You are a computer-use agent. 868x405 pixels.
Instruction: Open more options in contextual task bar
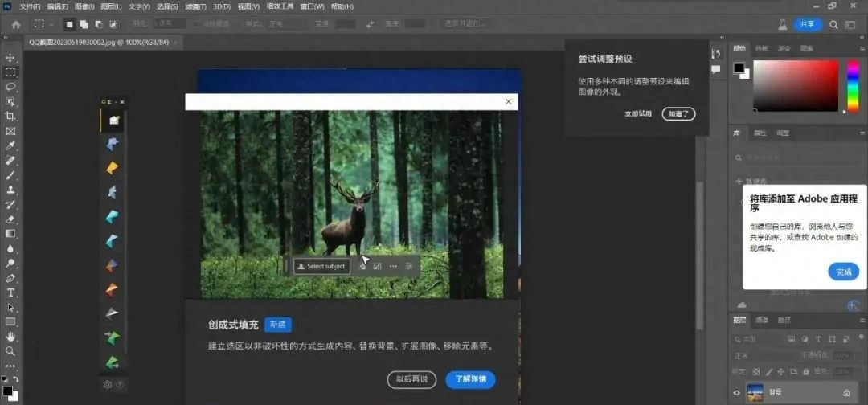coord(393,266)
